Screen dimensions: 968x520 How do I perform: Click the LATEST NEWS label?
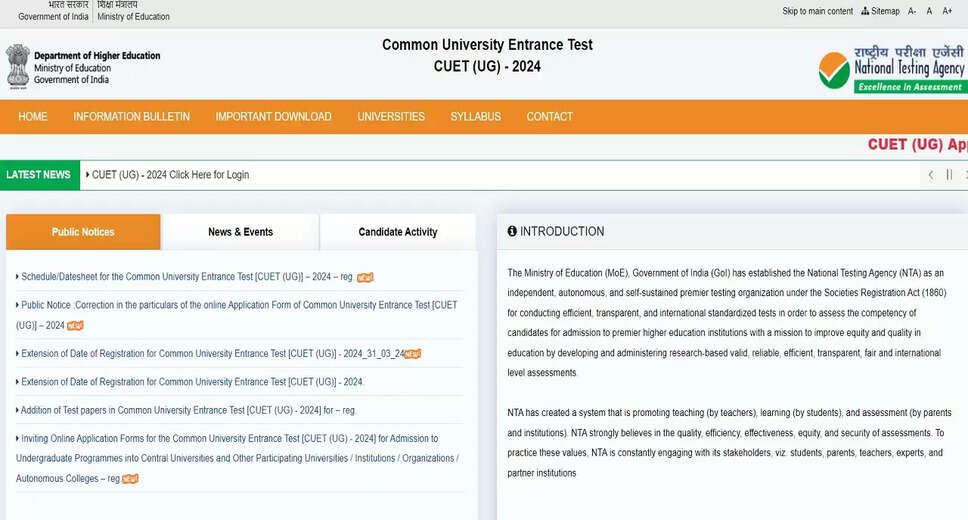coord(38,175)
